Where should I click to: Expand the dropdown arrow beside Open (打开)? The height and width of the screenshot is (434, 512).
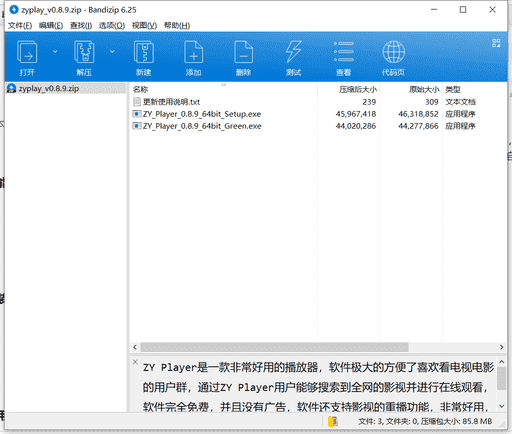point(55,52)
